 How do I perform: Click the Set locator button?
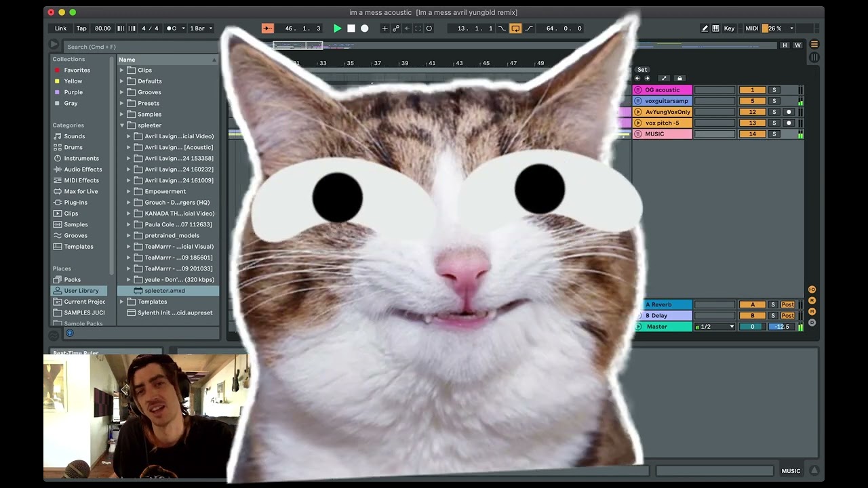[642, 70]
